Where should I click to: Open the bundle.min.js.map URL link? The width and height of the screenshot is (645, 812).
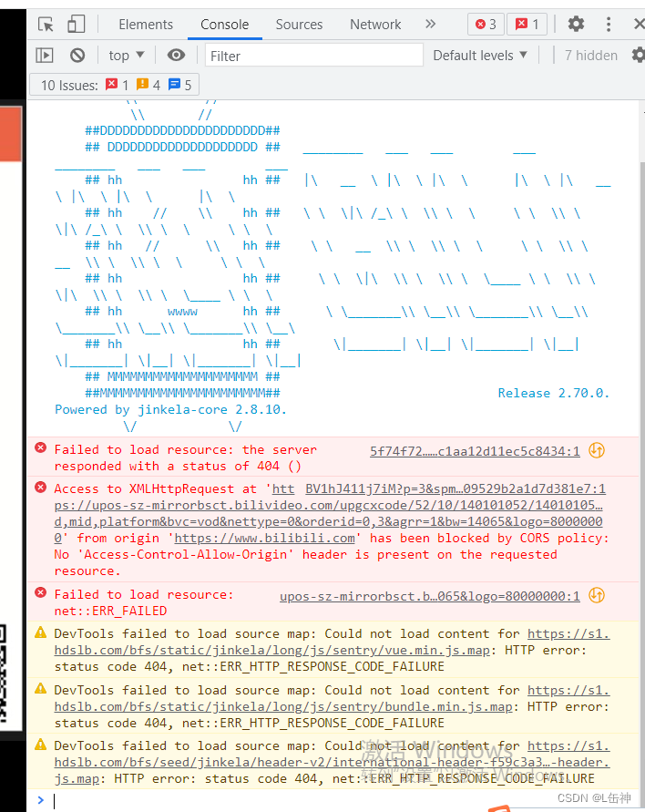(332, 699)
